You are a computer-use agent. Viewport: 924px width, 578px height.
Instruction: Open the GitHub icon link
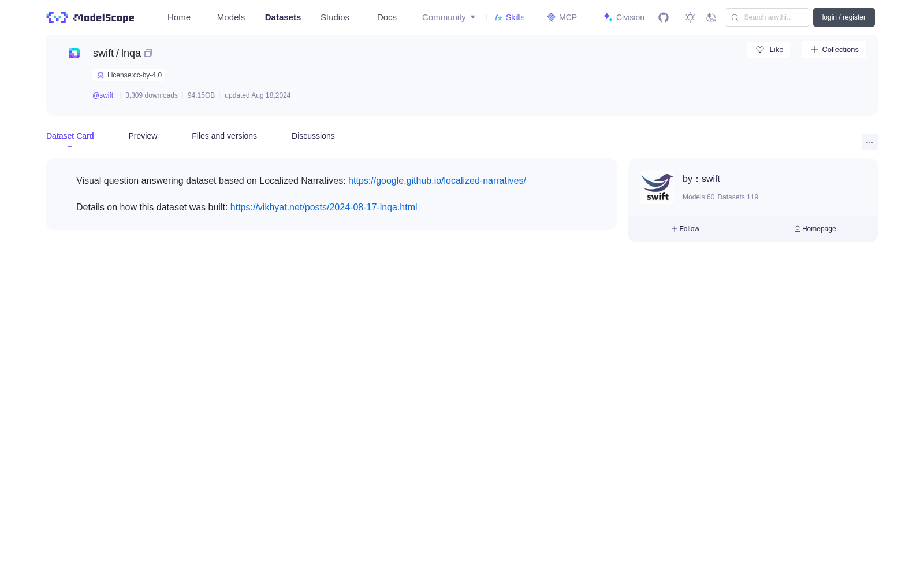click(x=664, y=17)
